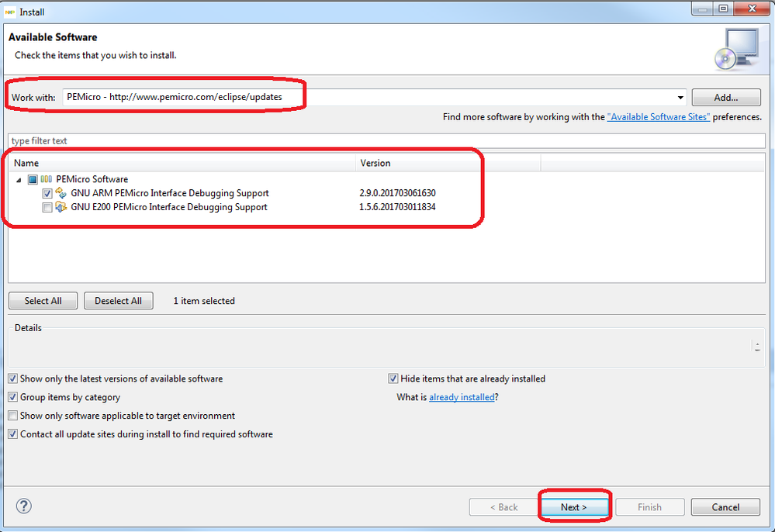Viewport: 775px width, 532px height.
Task: Click the Next > button
Action: tap(574, 507)
